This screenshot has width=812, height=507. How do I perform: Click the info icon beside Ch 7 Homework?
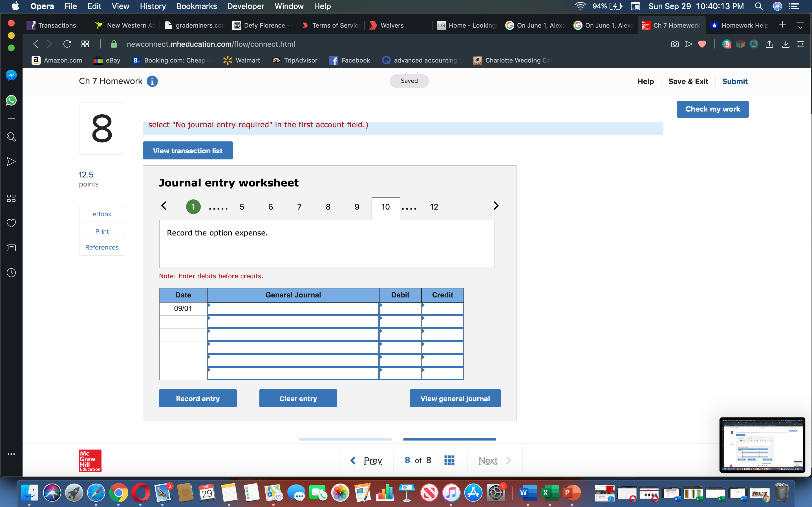[x=152, y=81]
